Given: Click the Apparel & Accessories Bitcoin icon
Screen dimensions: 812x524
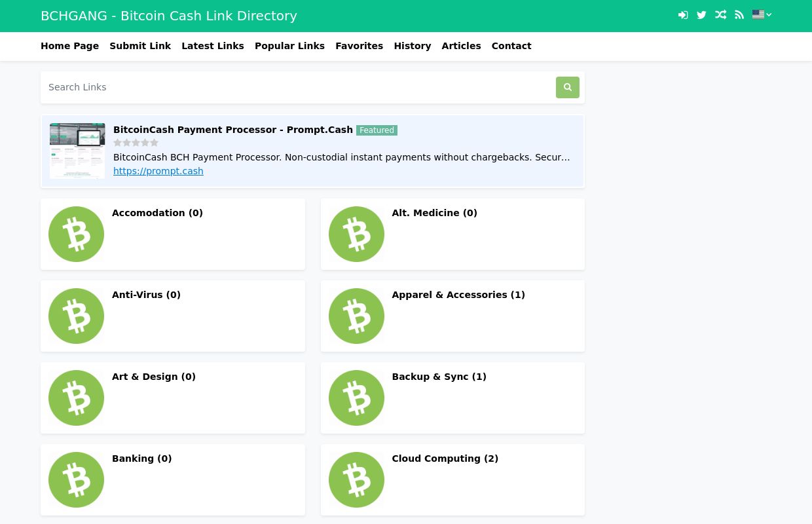Looking at the screenshot, I should (356, 316).
